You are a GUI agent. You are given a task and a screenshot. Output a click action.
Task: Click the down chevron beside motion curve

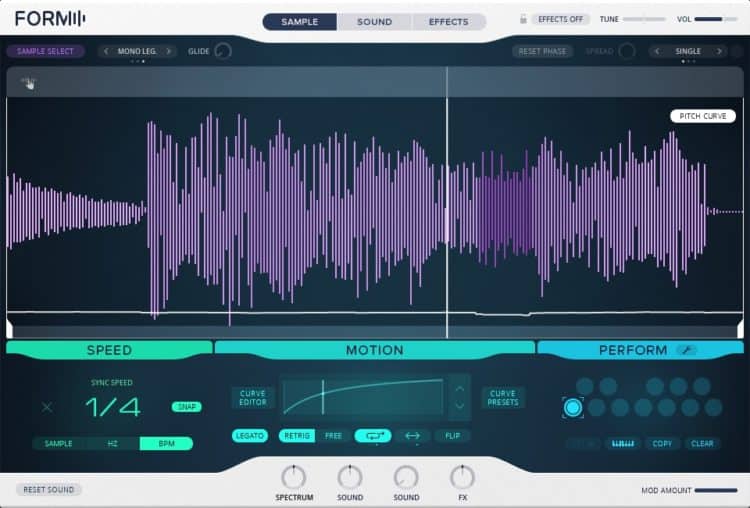460,406
